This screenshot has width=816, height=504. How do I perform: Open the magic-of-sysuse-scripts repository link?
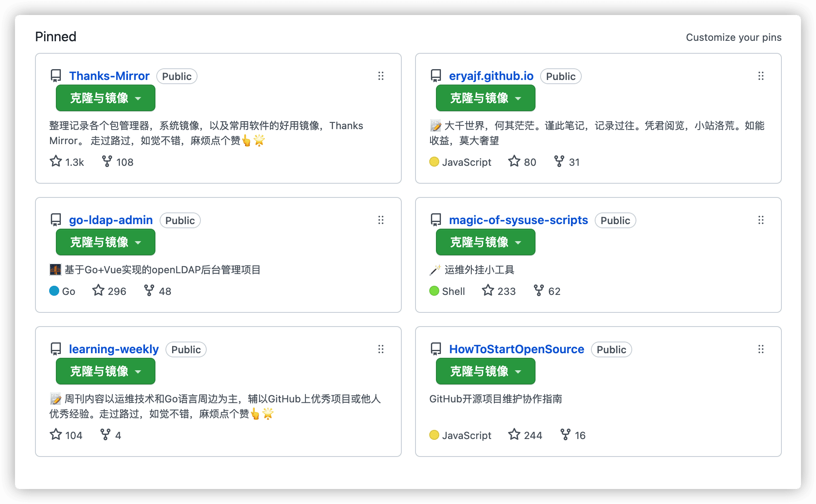[518, 220]
